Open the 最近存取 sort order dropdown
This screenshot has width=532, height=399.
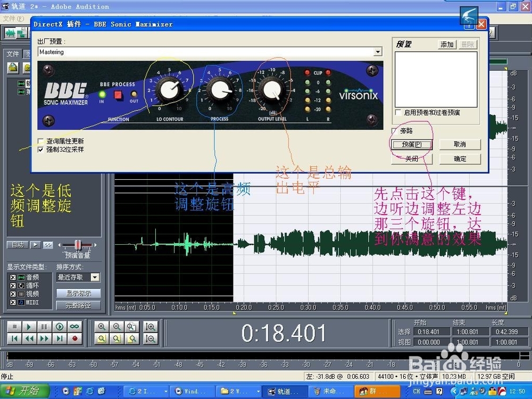click(95, 277)
